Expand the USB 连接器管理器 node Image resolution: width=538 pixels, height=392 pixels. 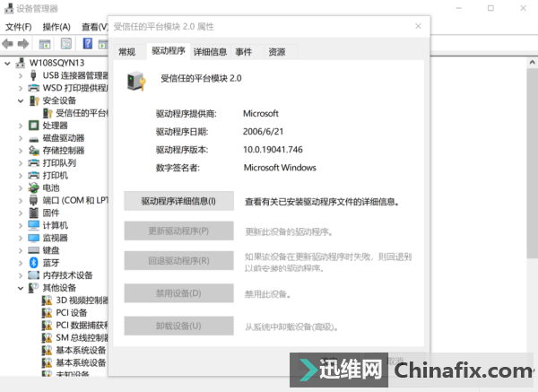[21, 75]
